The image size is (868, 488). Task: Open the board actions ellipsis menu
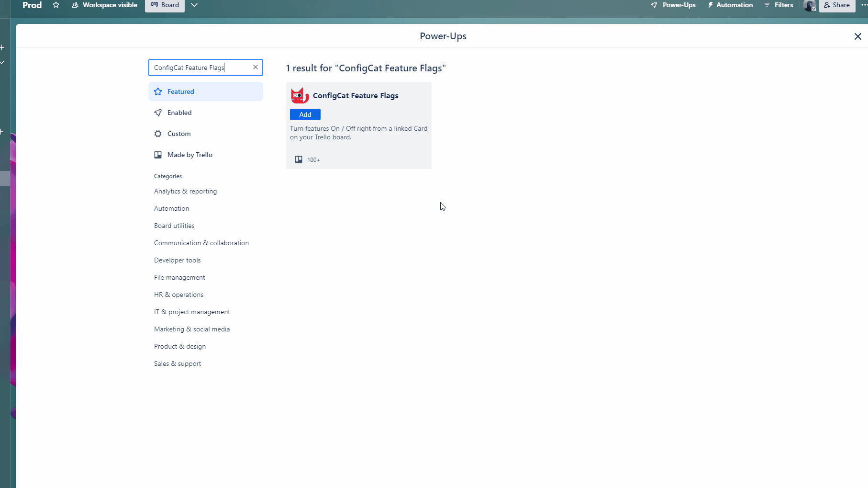point(863,5)
